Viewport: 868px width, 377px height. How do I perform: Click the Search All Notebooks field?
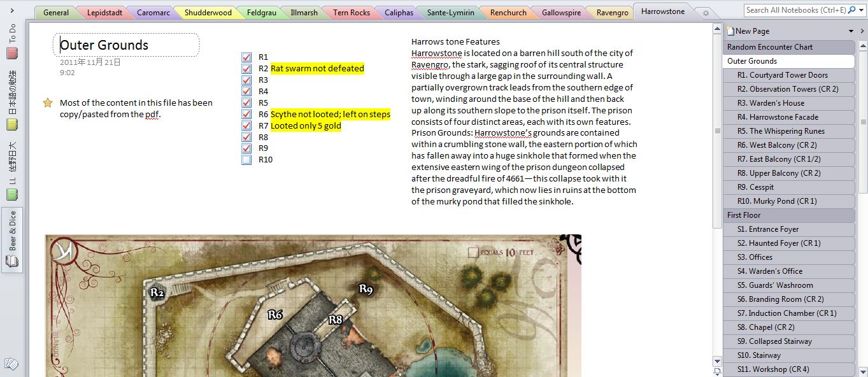pyautogui.click(x=796, y=10)
